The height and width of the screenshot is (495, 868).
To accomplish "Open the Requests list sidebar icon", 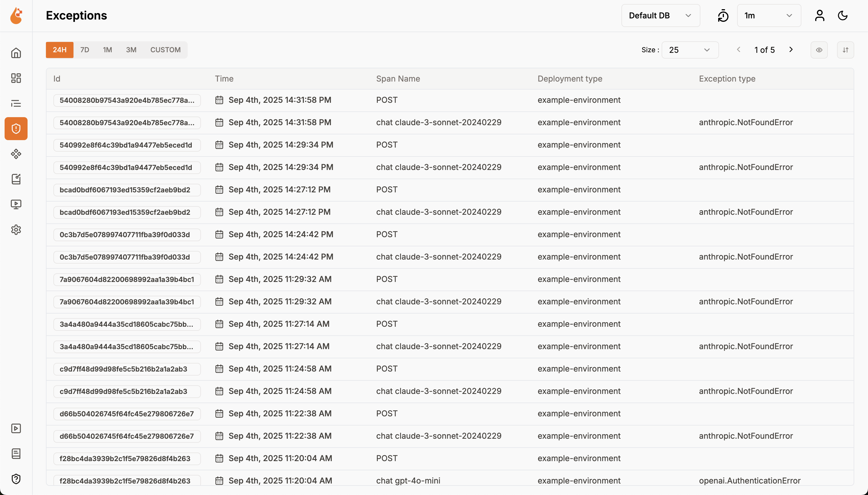I will coord(16,103).
